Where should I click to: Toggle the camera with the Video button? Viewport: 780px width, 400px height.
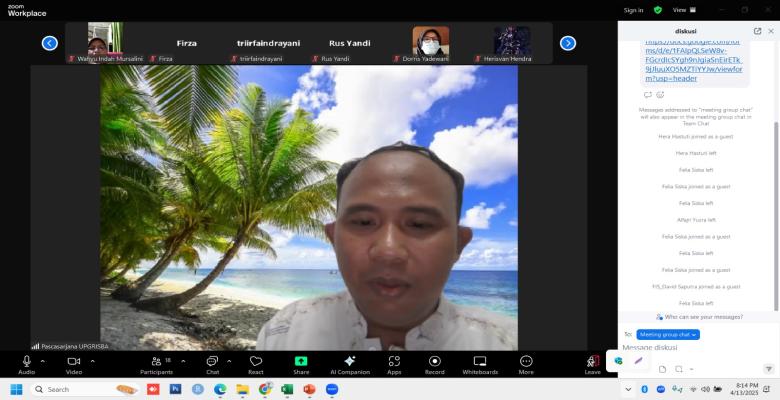(x=73, y=363)
